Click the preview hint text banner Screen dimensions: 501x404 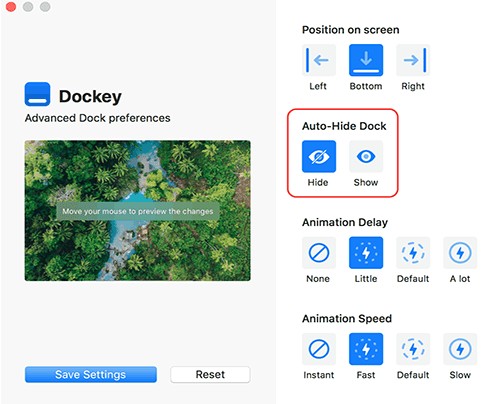[138, 211]
